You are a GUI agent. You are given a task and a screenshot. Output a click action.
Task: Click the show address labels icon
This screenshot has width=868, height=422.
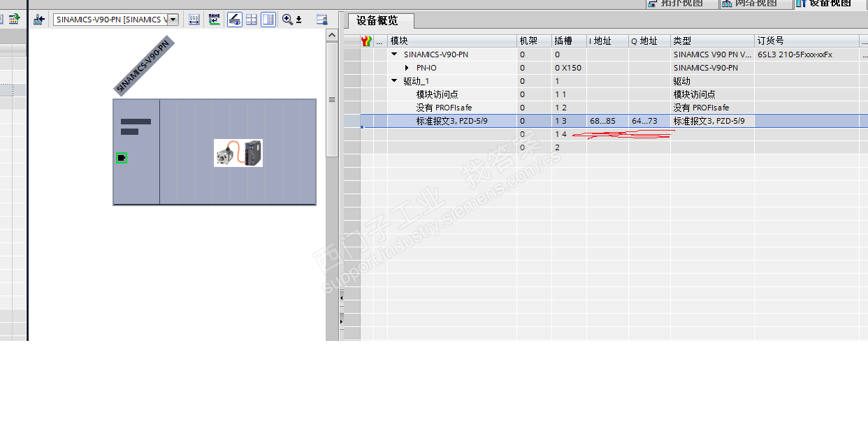pos(194,20)
